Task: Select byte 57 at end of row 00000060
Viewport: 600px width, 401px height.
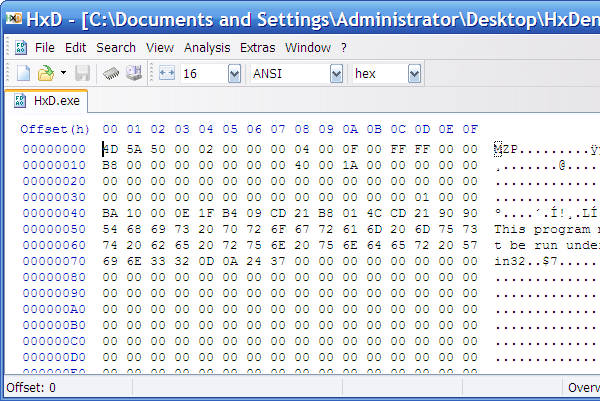Action: pos(470,245)
